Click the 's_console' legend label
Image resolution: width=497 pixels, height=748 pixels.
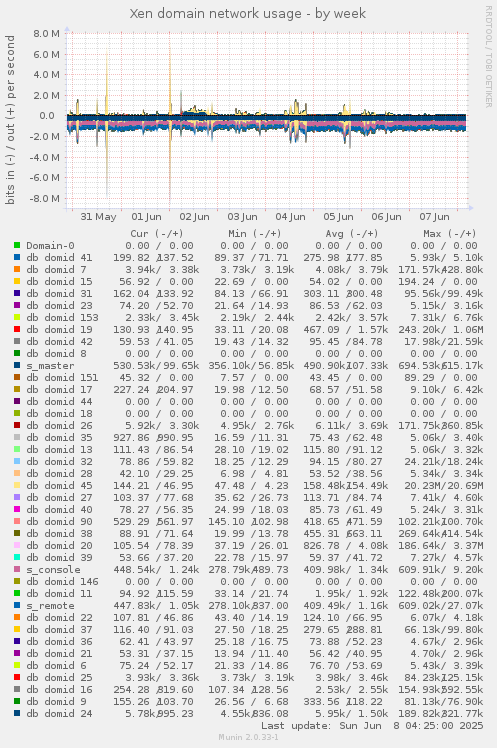coord(53,570)
